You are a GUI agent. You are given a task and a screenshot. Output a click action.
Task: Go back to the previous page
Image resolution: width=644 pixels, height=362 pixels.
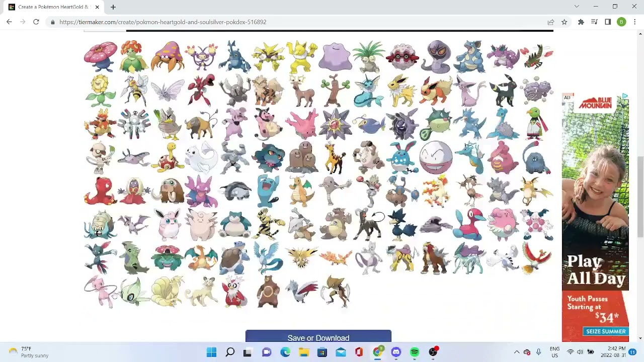tap(9, 22)
